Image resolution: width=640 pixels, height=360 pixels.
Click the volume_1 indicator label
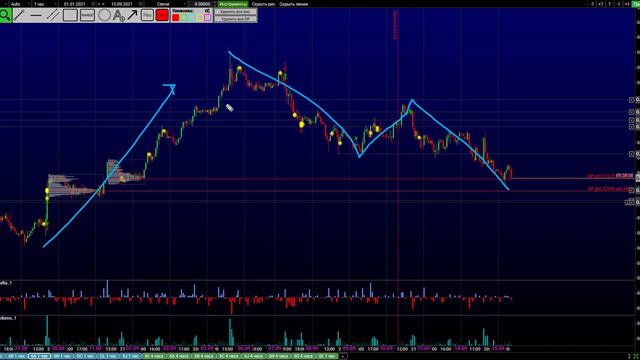click(x=7, y=318)
